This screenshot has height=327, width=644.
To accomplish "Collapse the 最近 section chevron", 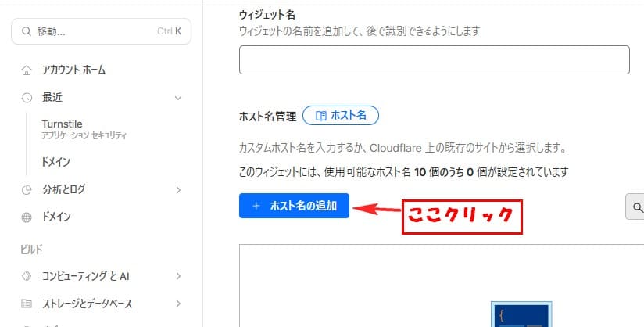I will (x=178, y=98).
